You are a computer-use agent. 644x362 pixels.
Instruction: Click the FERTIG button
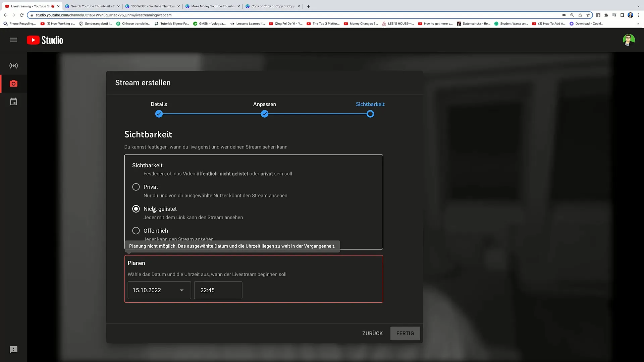[405, 334]
